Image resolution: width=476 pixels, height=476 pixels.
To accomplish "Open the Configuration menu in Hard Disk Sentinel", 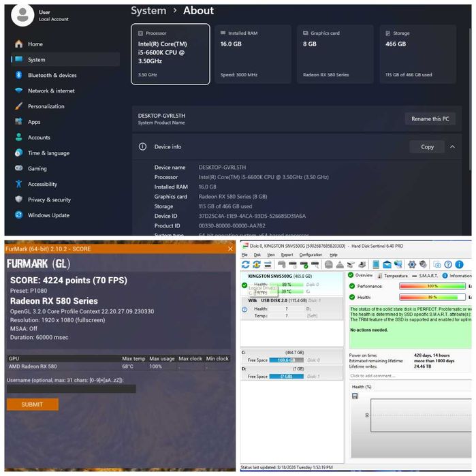I will [x=311, y=255].
